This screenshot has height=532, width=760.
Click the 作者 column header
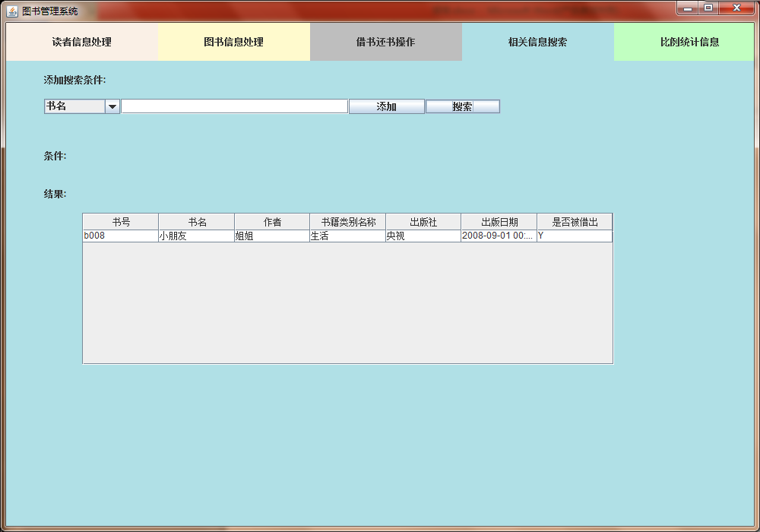click(x=272, y=222)
